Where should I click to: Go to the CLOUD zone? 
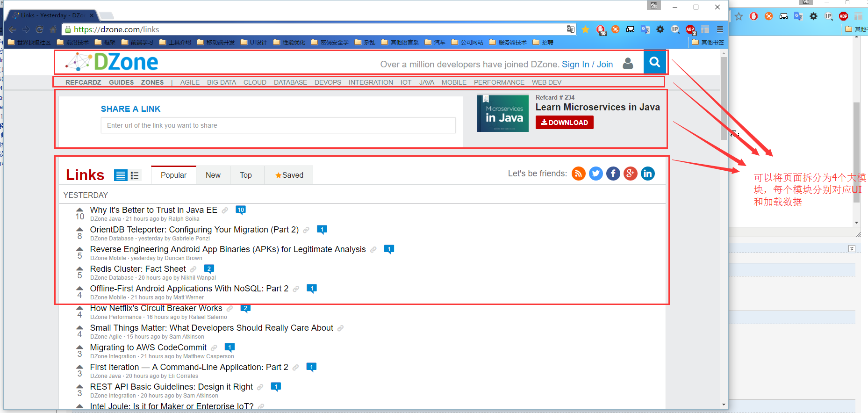(x=255, y=82)
